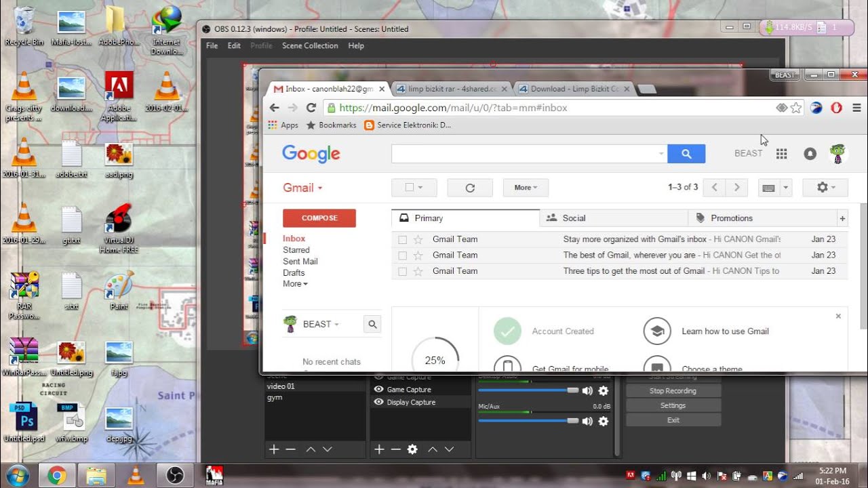Click OBS taskbar icon
This screenshot has width=868, height=488.
[175, 476]
